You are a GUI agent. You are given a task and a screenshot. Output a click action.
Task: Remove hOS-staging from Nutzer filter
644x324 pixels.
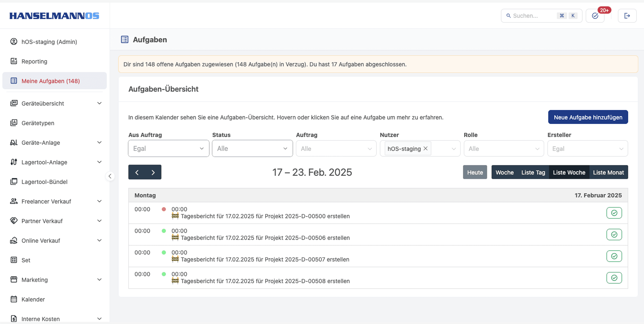(x=425, y=148)
